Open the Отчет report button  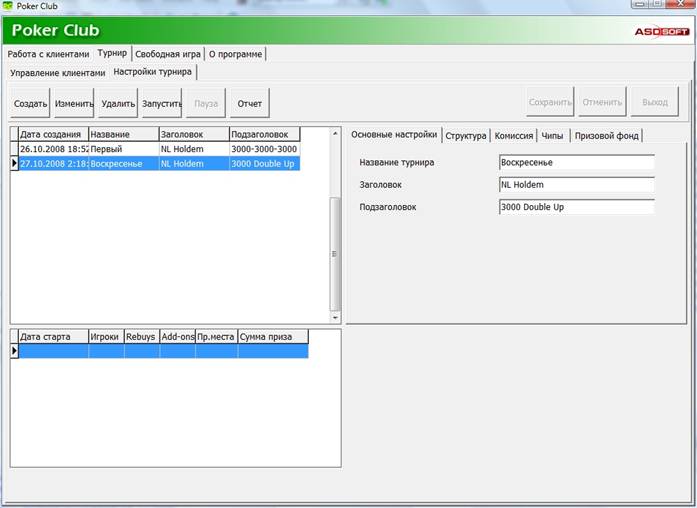(249, 103)
